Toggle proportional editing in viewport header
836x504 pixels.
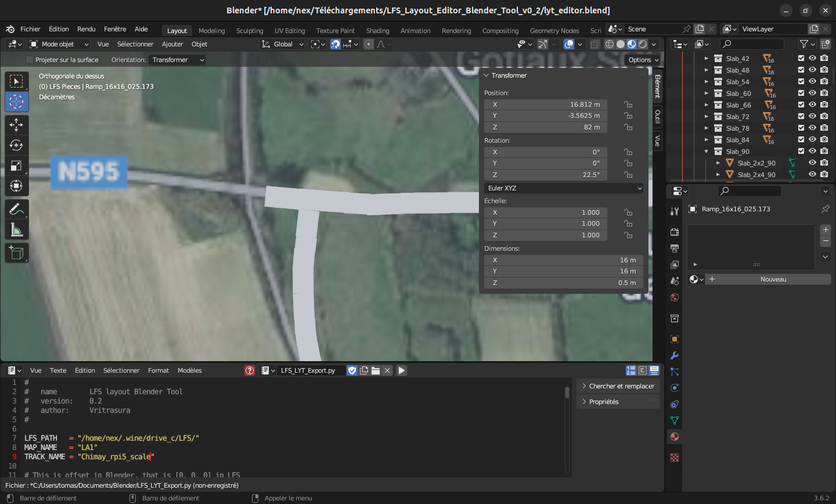369,44
